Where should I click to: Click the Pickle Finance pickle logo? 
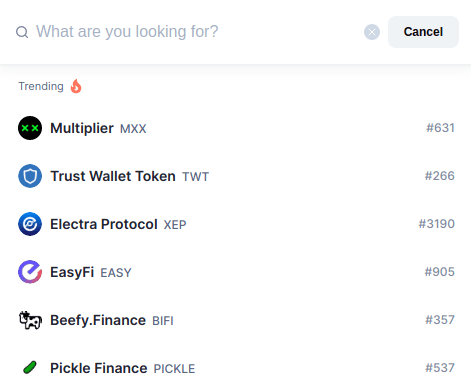pos(30,368)
